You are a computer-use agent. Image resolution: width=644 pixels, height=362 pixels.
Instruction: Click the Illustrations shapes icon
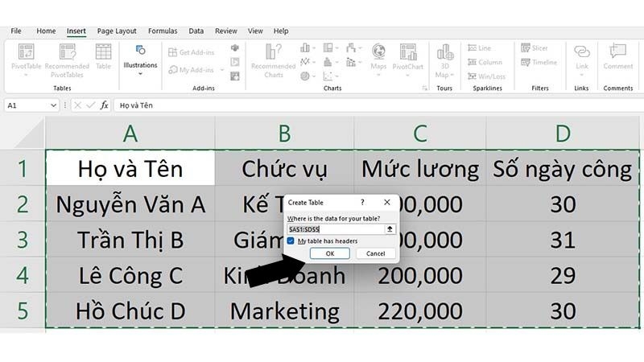(140, 50)
